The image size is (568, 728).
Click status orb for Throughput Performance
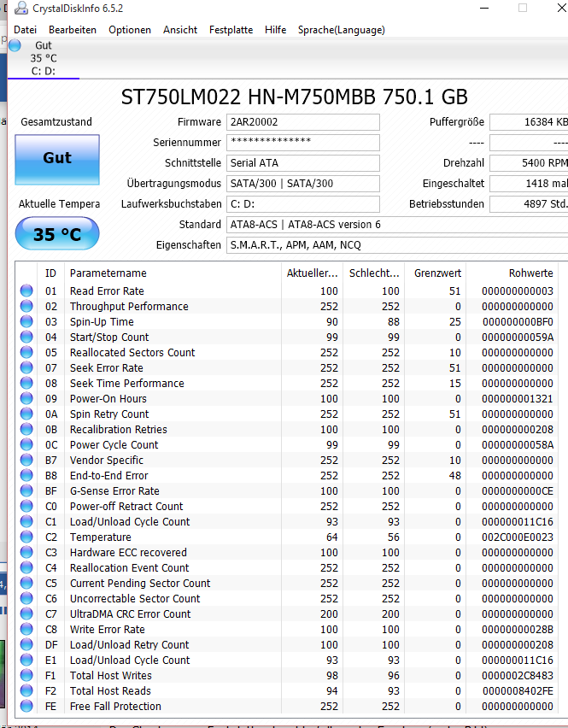point(26,307)
